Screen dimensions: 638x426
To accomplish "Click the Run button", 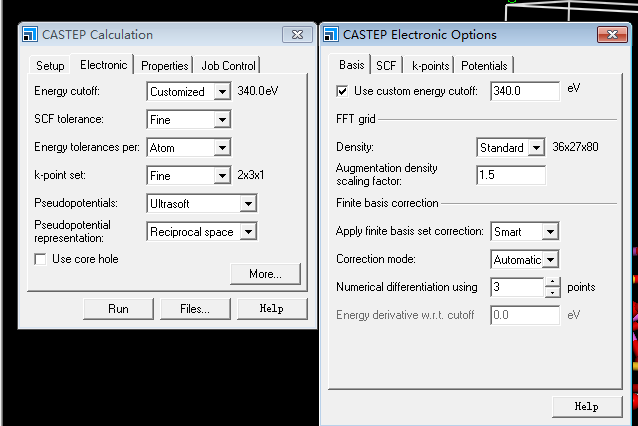I will [118, 309].
